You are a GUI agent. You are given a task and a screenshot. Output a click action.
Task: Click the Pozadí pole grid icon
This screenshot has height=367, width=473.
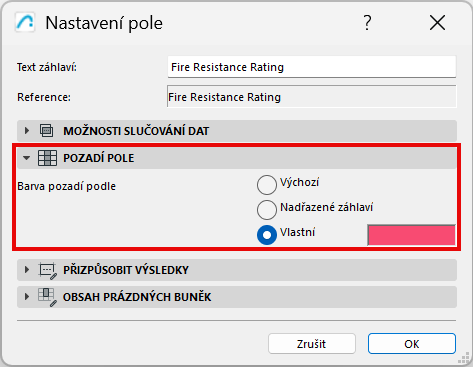[x=47, y=158]
